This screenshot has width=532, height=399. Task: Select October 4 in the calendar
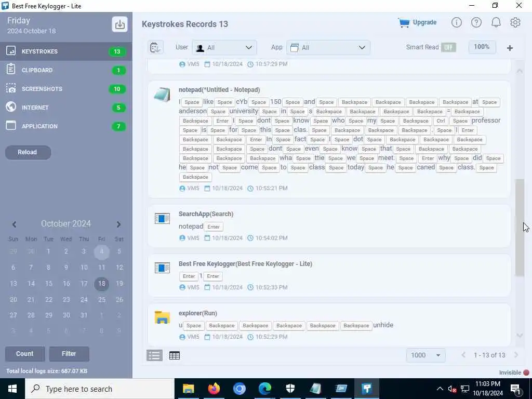(x=101, y=252)
